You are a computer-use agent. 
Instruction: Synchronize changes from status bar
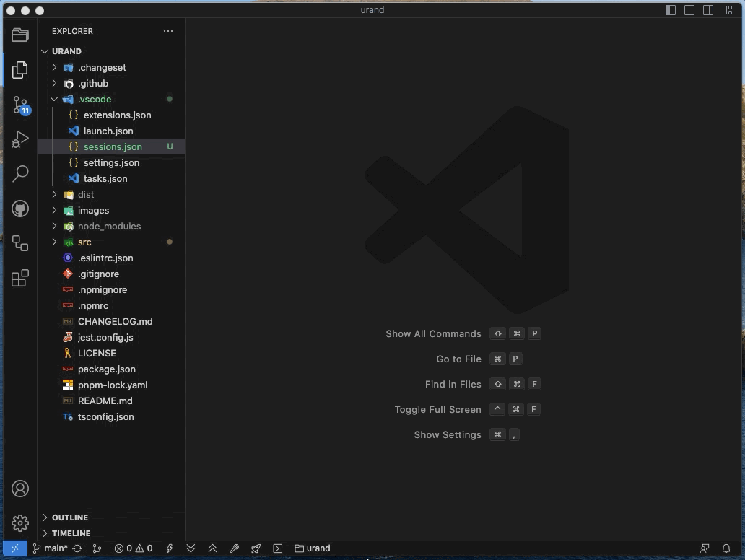tap(77, 548)
